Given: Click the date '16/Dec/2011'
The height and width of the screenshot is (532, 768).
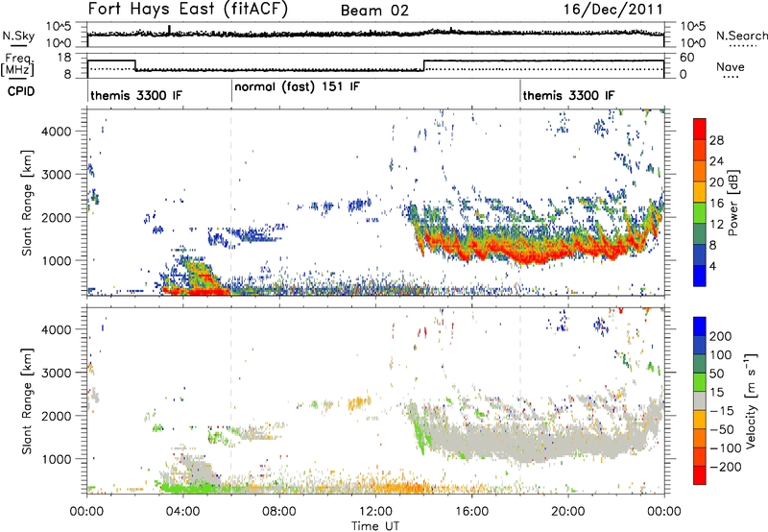Looking at the screenshot, I should pos(613,10).
